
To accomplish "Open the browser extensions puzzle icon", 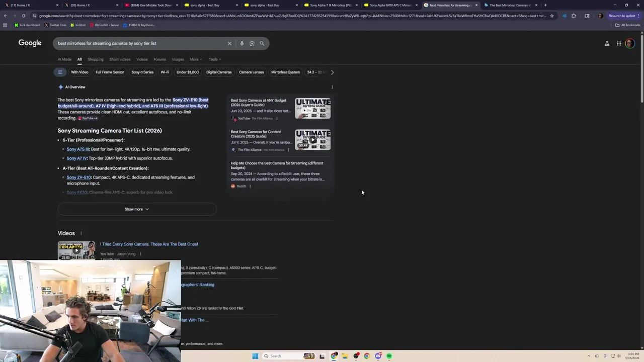I will (x=574, y=16).
